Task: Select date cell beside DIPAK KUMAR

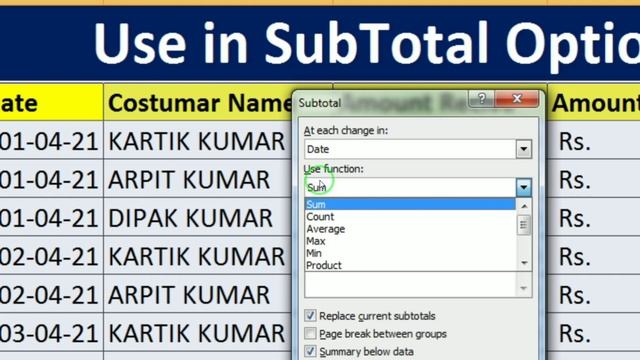Action: [51, 217]
